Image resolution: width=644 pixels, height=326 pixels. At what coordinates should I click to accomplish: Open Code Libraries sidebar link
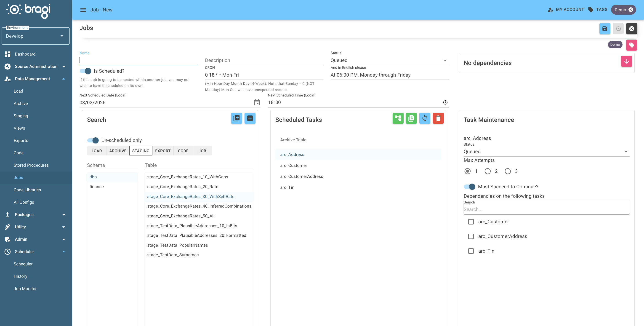point(27,190)
